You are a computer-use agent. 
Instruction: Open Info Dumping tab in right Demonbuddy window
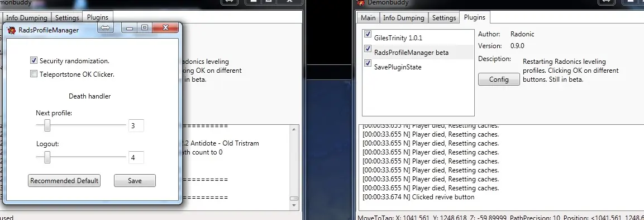point(404,18)
